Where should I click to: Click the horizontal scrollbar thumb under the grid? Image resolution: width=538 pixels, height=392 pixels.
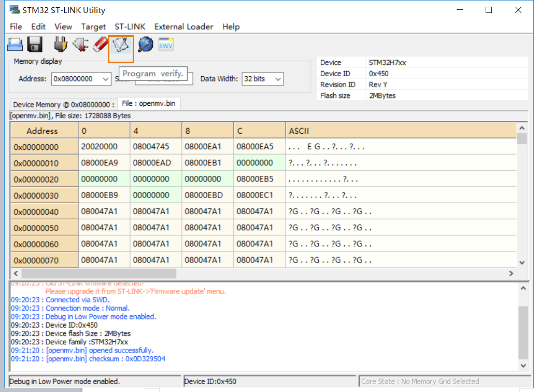99,273
